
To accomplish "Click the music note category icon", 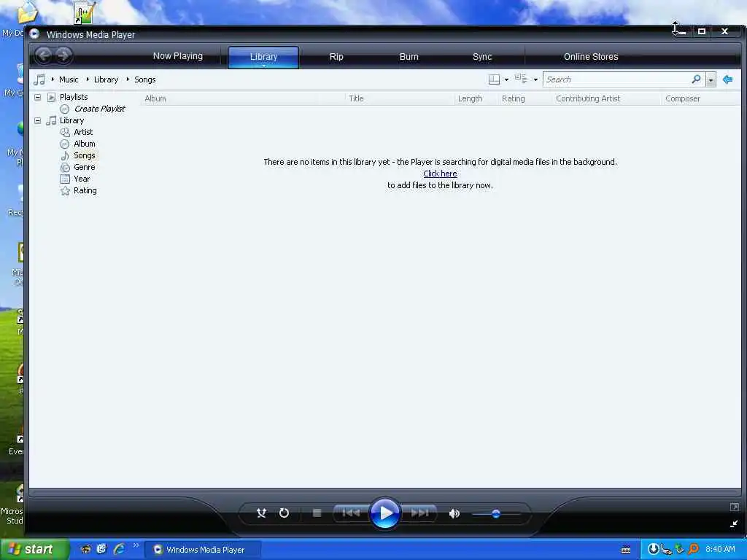I will 39,79.
